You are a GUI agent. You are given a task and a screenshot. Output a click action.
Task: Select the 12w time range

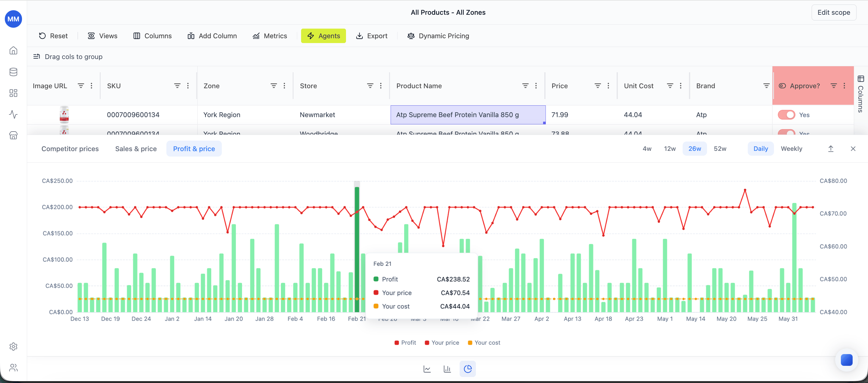669,149
